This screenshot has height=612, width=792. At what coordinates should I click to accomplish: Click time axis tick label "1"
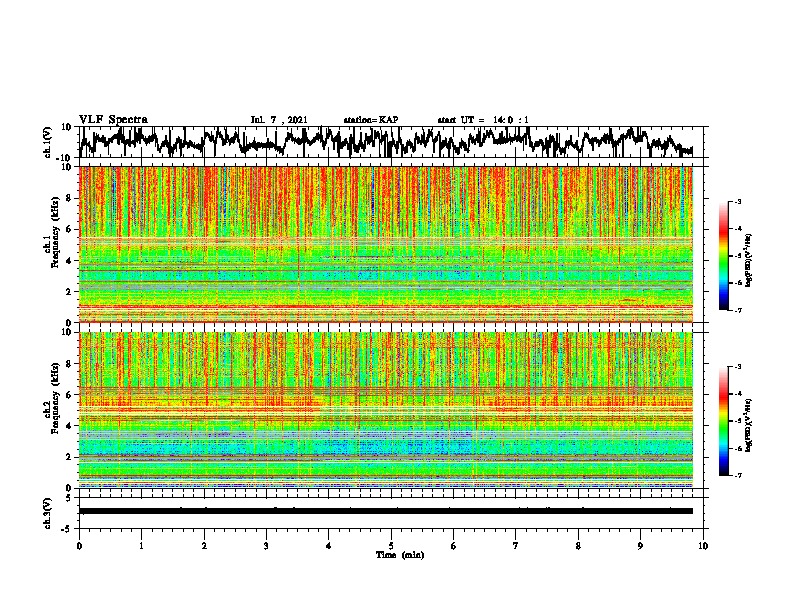click(141, 546)
